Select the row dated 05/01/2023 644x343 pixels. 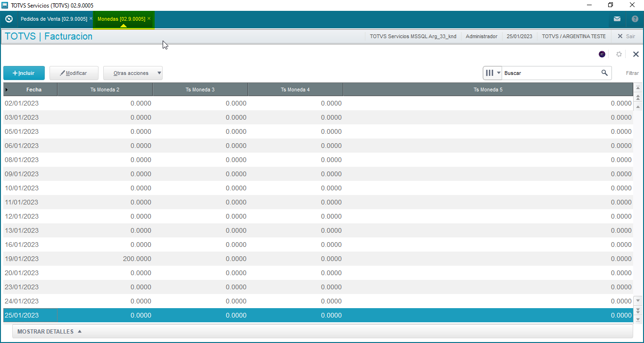coord(318,131)
